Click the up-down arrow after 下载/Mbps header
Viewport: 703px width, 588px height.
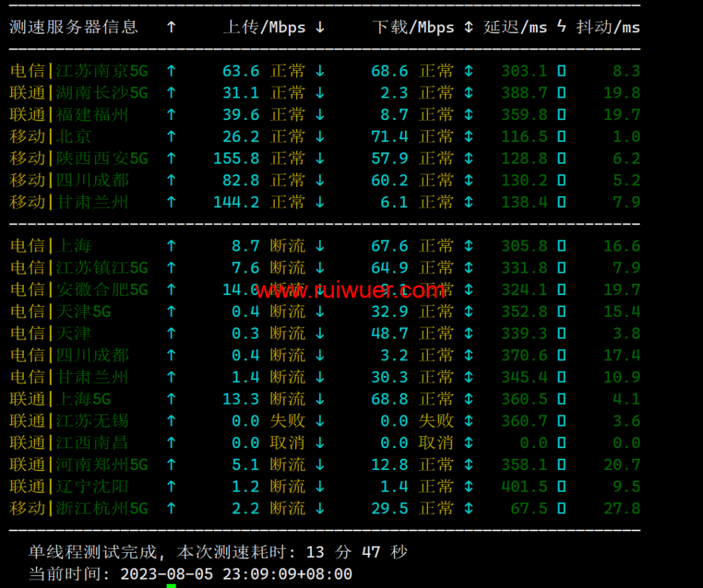tap(468, 27)
